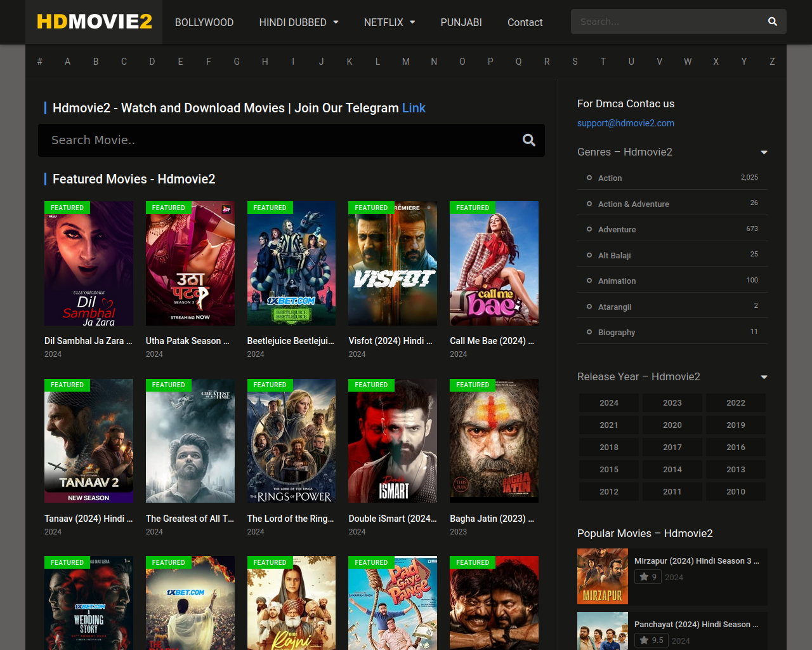
Task: Filter movies by letter M
Action: 405,62
